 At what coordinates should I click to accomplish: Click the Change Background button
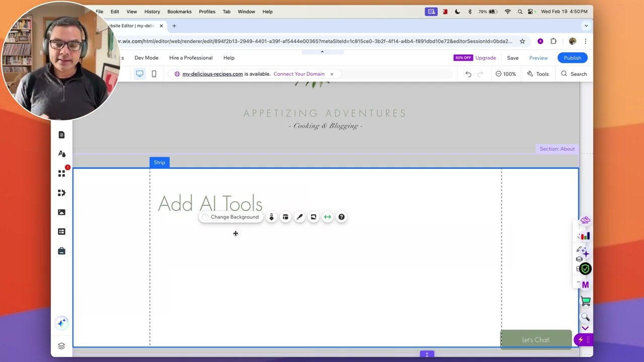[230, 217]
